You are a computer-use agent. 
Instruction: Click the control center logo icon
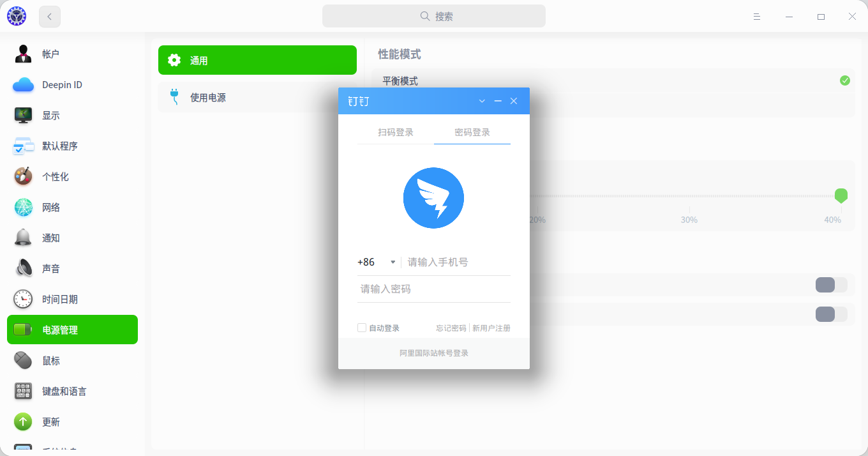coord(17,17)
